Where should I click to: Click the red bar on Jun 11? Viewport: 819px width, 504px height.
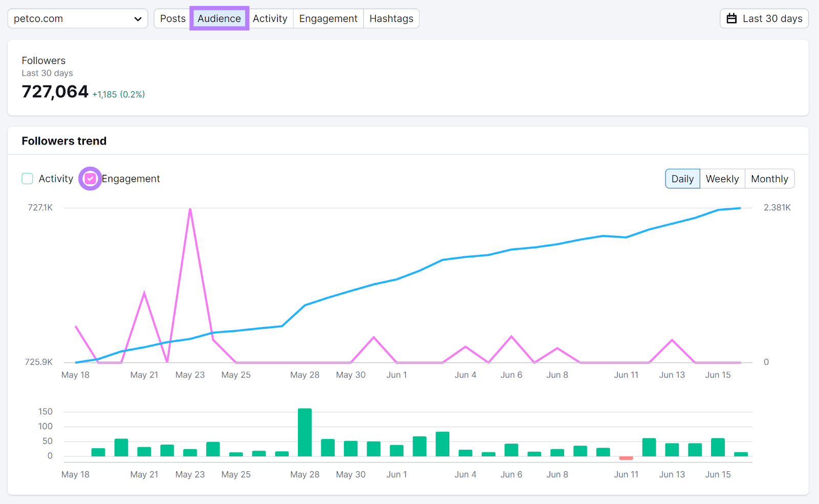coord(626,457)
